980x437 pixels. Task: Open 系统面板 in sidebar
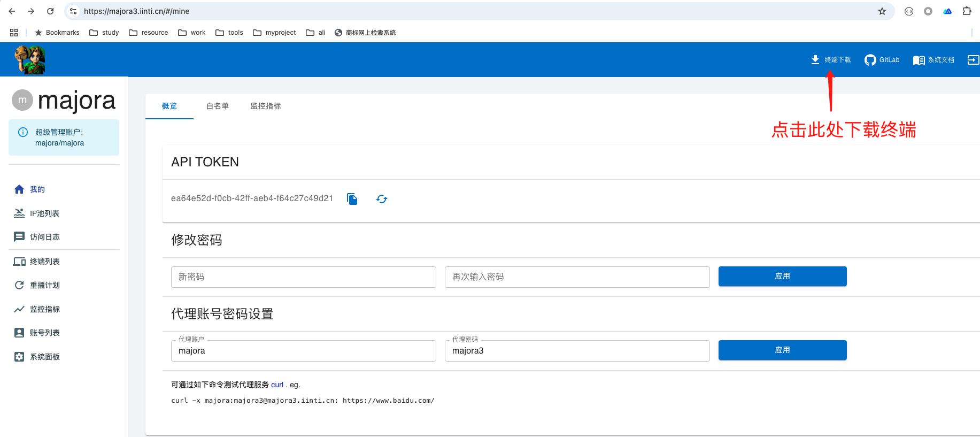click(x=44, y=357)
